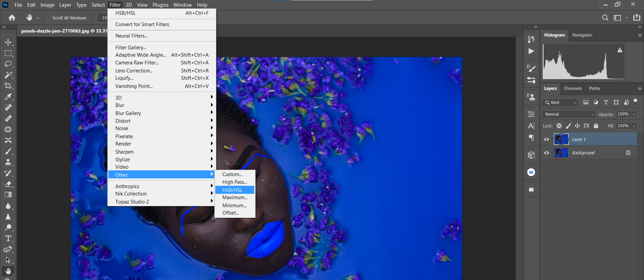The width and height of the screenshot is (644, 280).
Task: Open the layer Kind filter dropdown
Action: coord(560,103)
